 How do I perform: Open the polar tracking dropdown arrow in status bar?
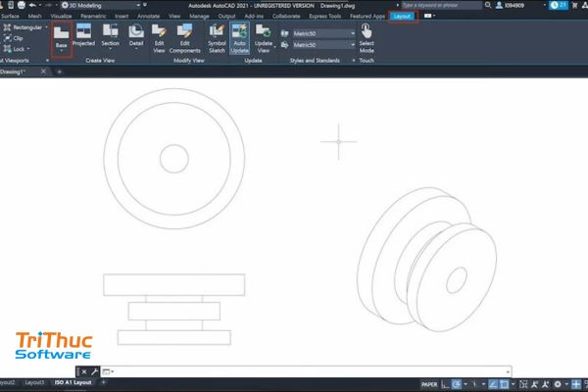(x=465, y=384)
